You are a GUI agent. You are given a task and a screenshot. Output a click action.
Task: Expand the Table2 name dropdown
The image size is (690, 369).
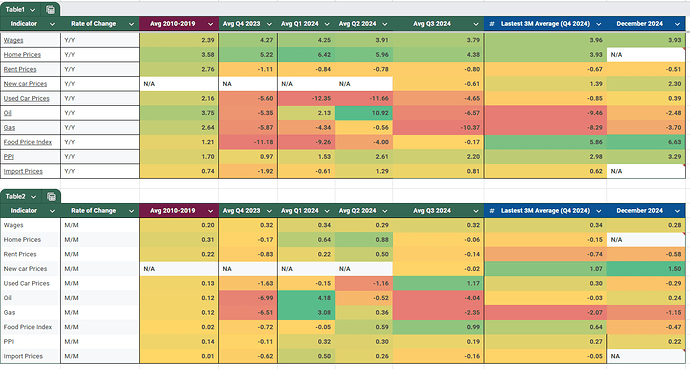[33, 197]
